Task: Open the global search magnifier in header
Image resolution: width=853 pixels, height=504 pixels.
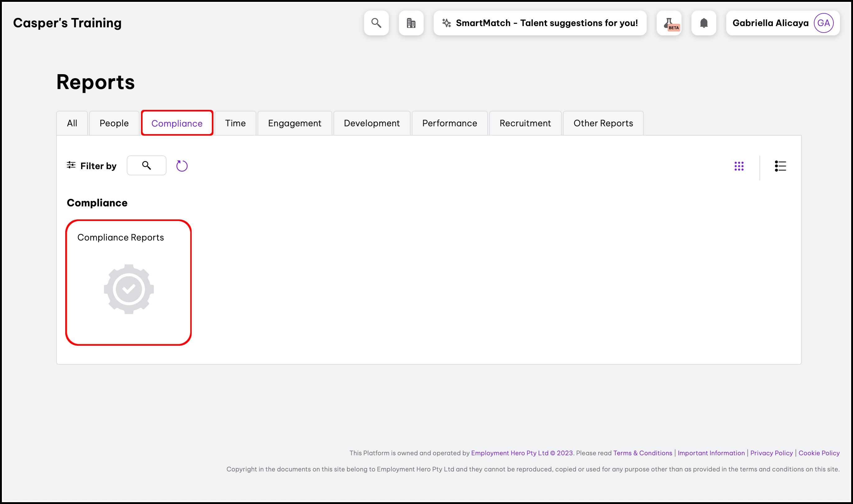Action: (376, 23)
